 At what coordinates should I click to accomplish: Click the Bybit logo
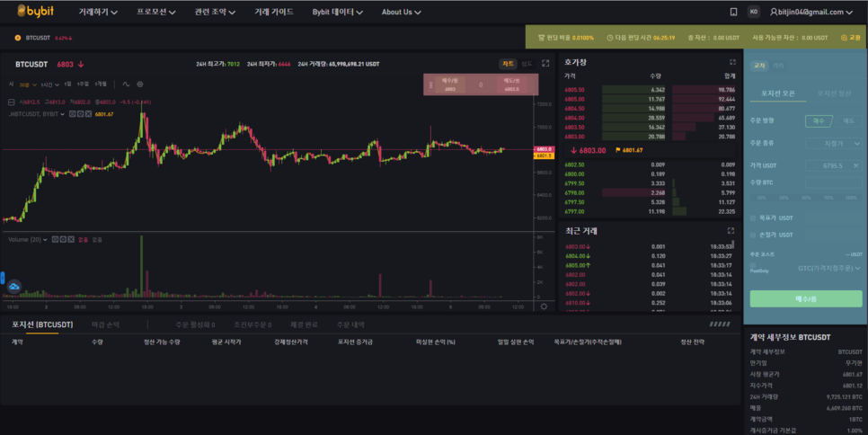[35, 11]
